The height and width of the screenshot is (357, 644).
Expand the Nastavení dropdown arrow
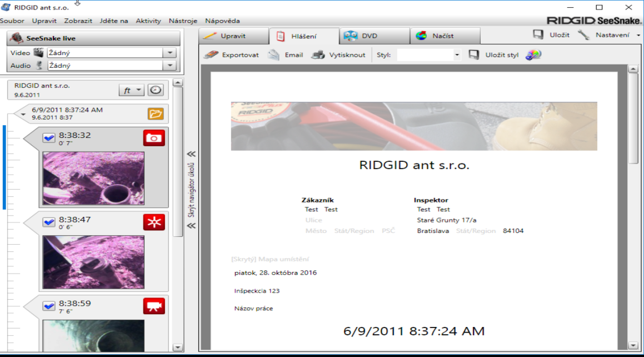click(x=638, y=35)
